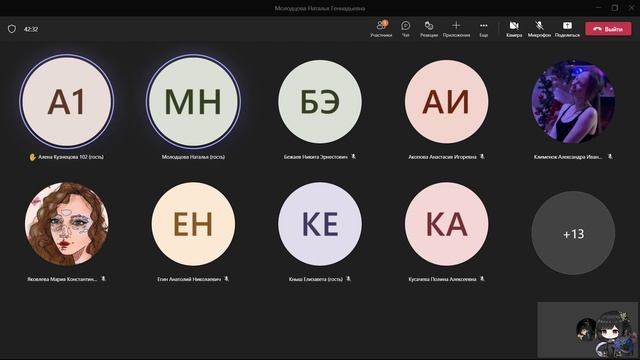640x360 pixels.
Task: Click muted mic icon next to КЕ name
Action: coord(348,279)
